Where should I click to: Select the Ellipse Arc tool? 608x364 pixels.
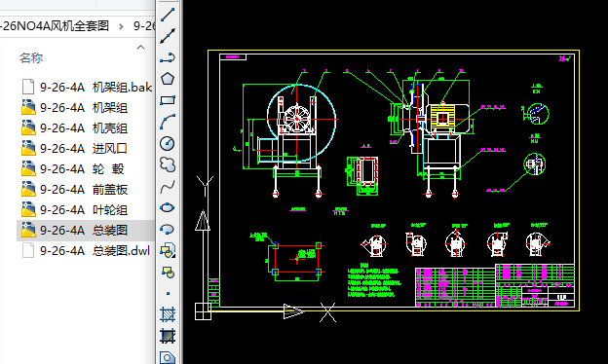coord(168,230)
